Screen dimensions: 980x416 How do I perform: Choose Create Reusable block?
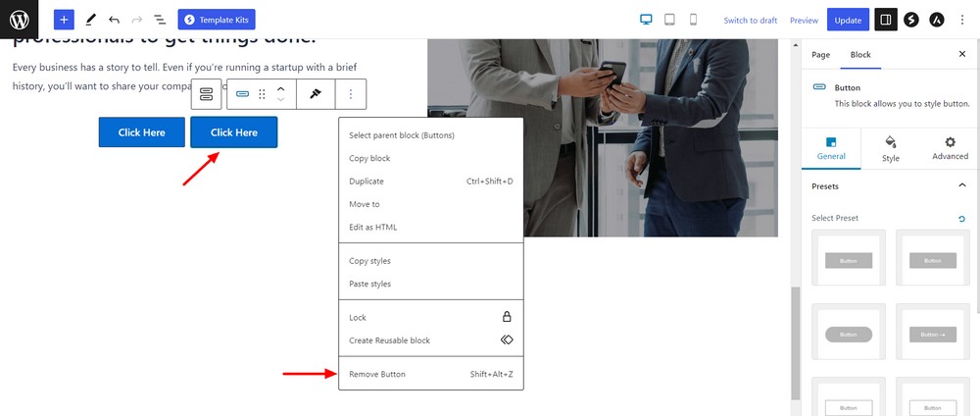click(x=431, y=340)
